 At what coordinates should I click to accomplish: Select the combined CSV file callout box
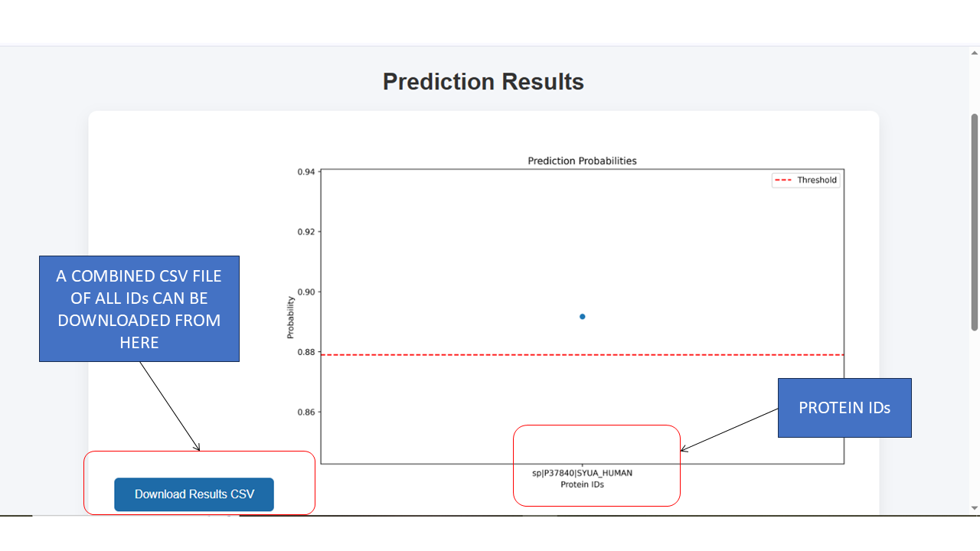pyautogui.click(x=139, y=308)
